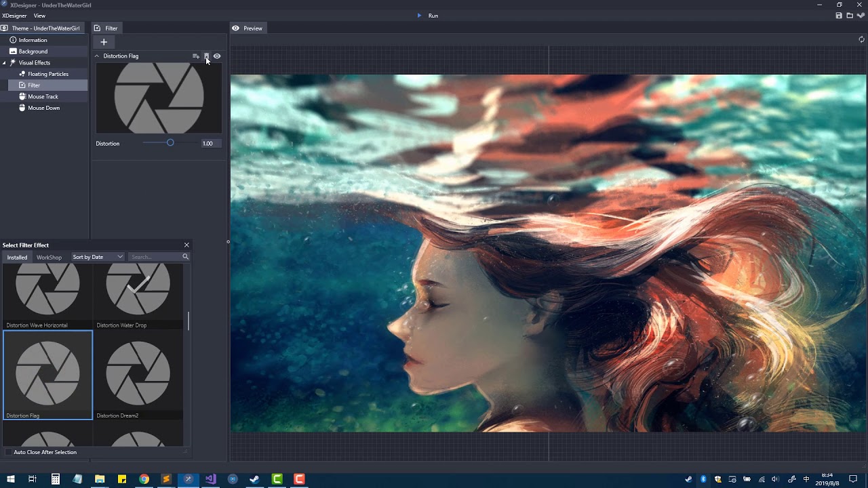Click the volume icon in system tray

tap(776, 479)
